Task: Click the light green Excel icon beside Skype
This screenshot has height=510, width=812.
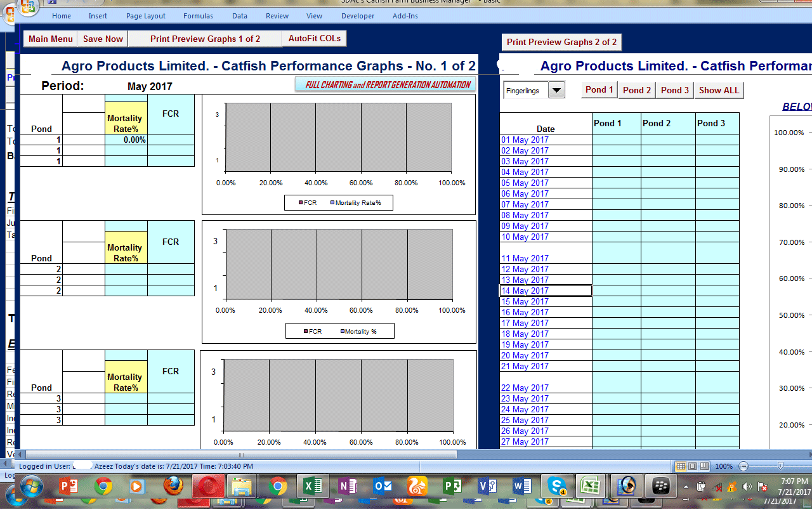Action: (x=591, y=487)
